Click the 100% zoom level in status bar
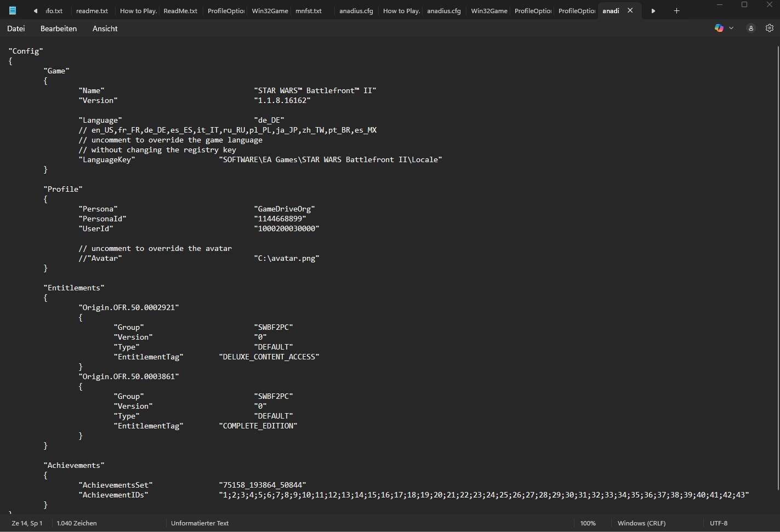This screenshot has height=532, width=780. [x=588, y=523]
